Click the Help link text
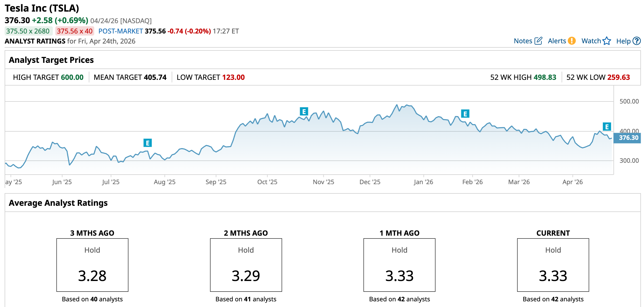 pos(623,41)
